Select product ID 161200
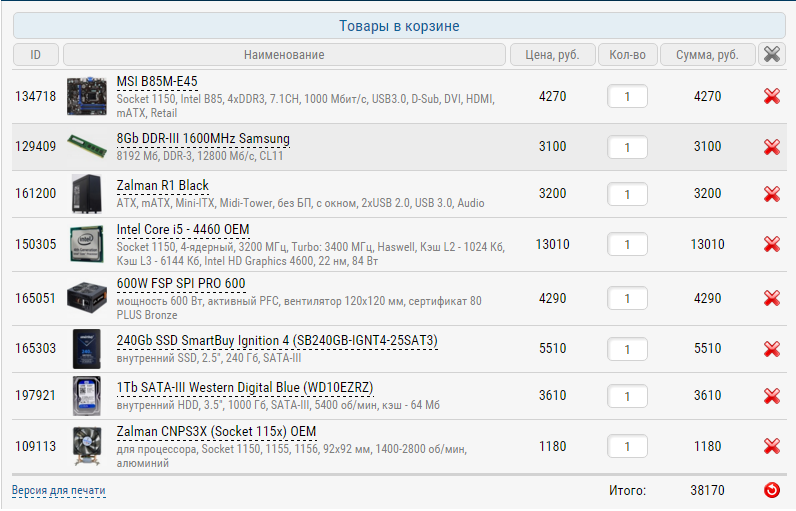 click(x=36, y=193)
